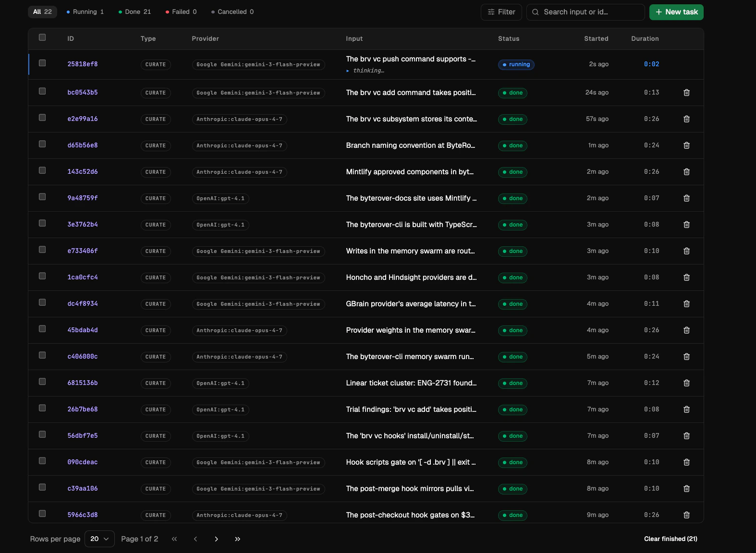The image size is (756, 553).
Task: Delete task bc0543b5 with its trash icon
Action: pos(686,93)
